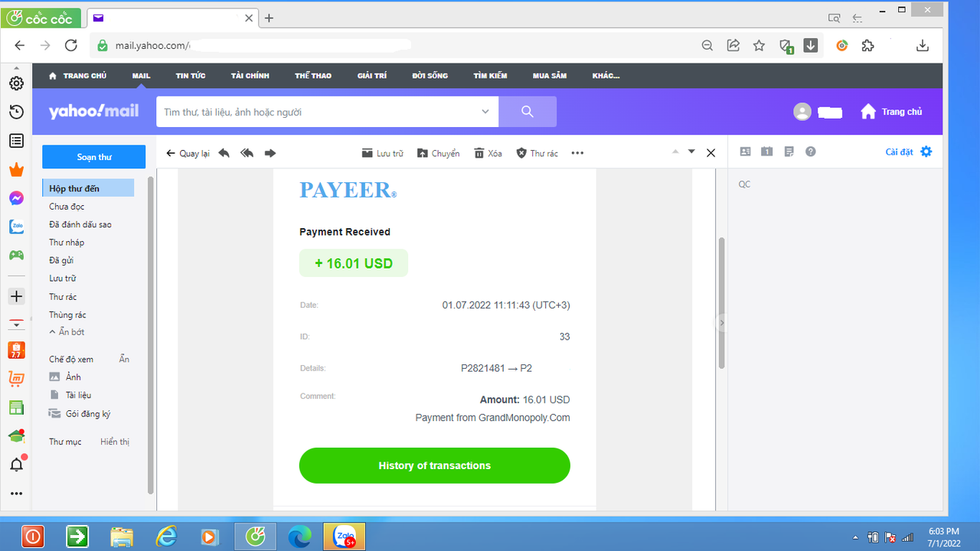Open sidebar notifications bell
This screenshot has width=980, height=551.
click(16, 465)
